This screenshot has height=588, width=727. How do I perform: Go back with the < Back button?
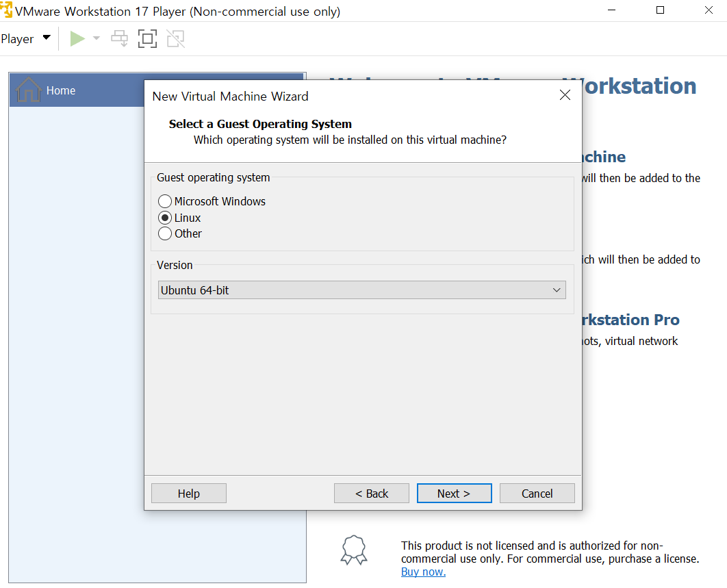[372, 494]
